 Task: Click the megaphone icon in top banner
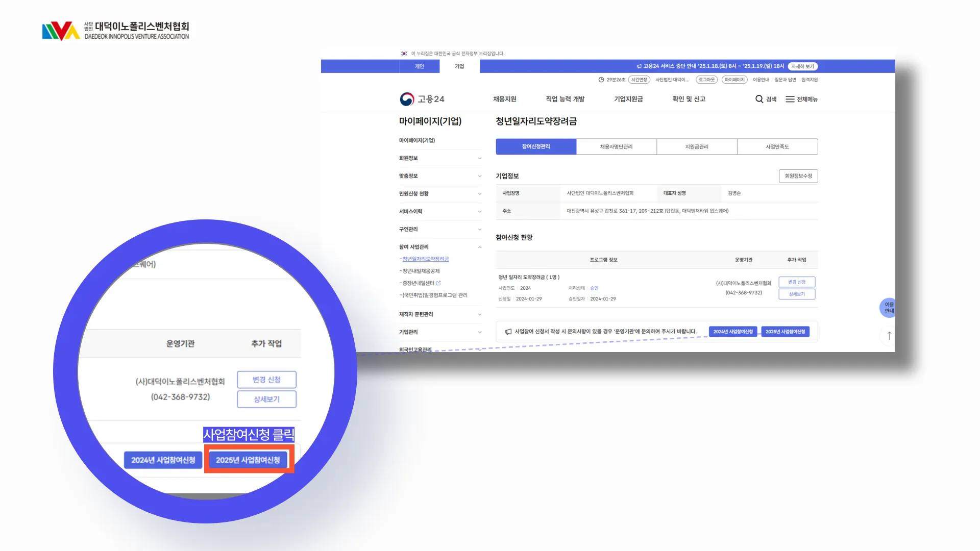639,66
